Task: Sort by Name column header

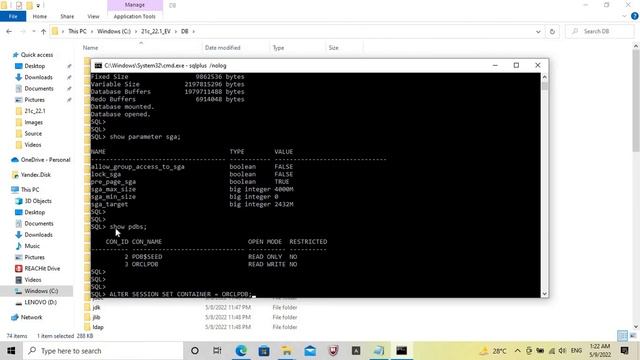Action: click(91, 48)
